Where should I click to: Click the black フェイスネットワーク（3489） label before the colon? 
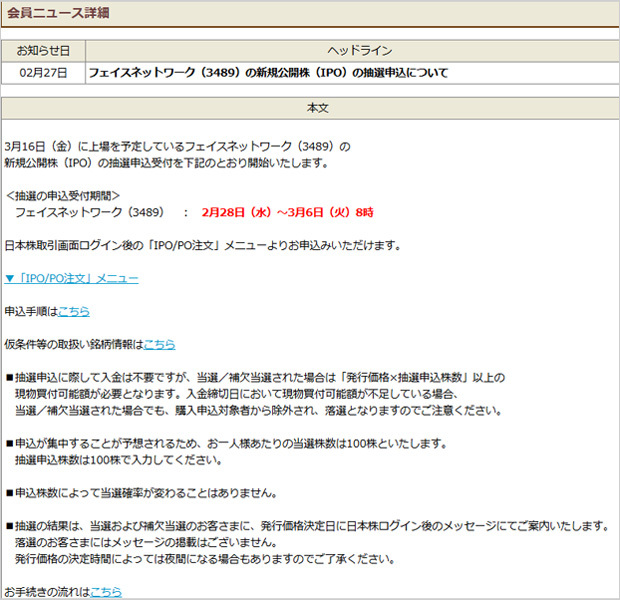click(x=89, y=212)
